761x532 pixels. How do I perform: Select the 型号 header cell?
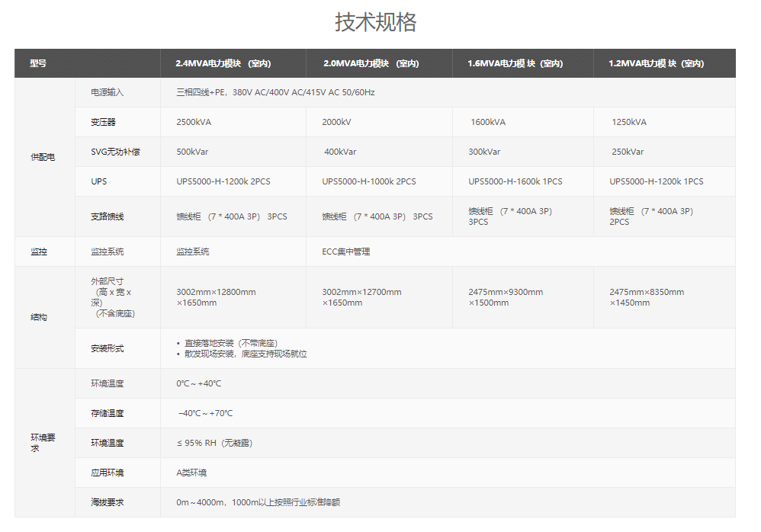click(x=38, y=63)
